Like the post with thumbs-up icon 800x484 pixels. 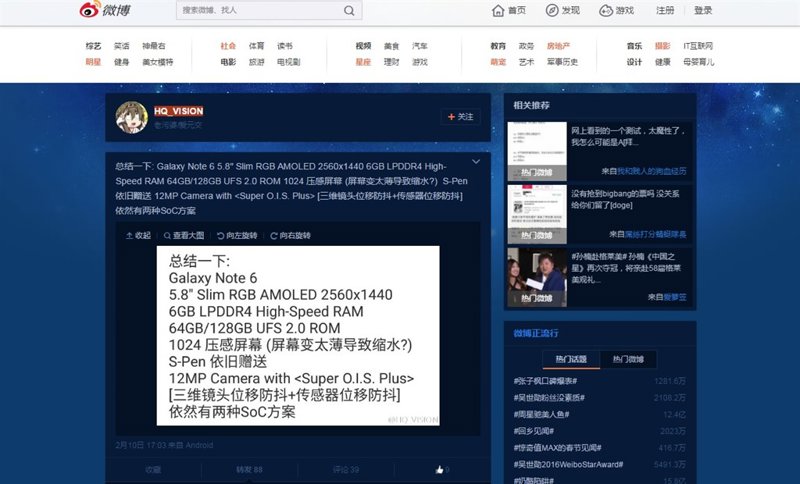440,469
